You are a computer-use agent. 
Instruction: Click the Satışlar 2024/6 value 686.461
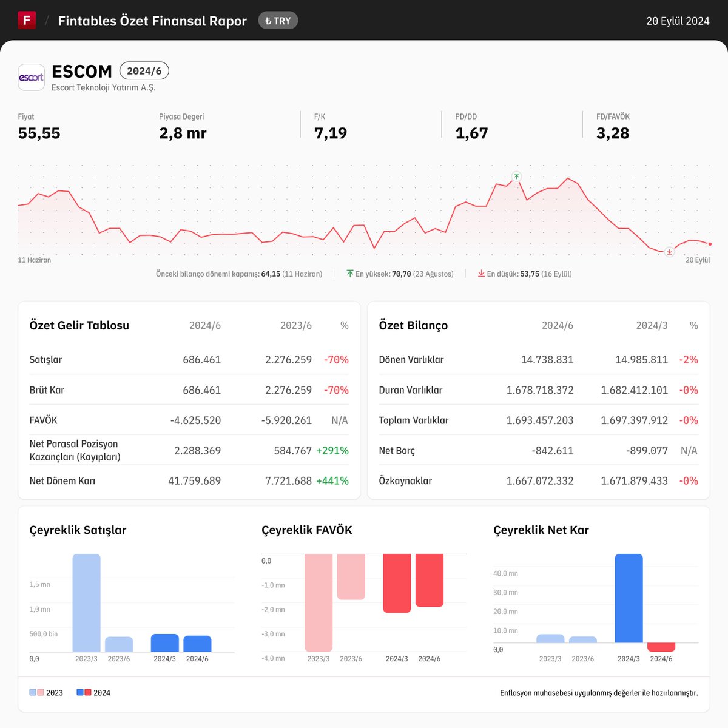click(202, 360)
